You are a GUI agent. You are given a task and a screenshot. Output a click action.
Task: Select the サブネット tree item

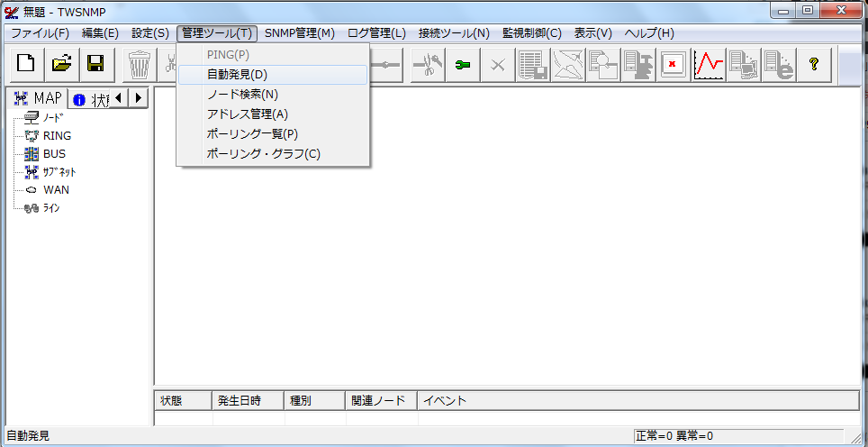pyautogui.click(x=51, y=172)
